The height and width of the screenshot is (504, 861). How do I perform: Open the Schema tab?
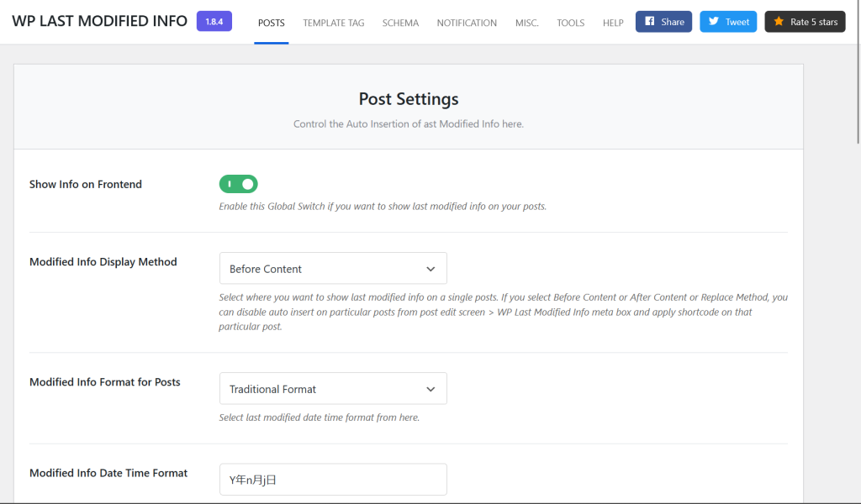(x=400, y=23)
